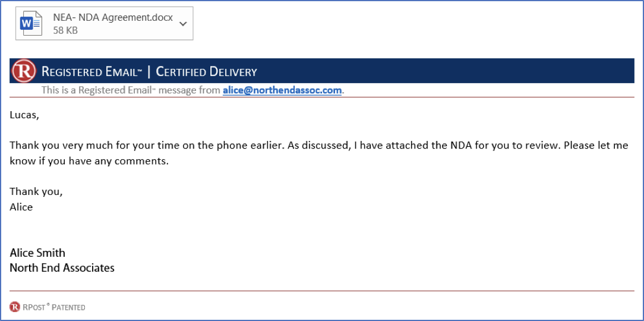The width and height of the screenshot is (644, 321).
Task: Click the first line of the body starting 'Thank you very much'
Action: click(x=318, y=146)
